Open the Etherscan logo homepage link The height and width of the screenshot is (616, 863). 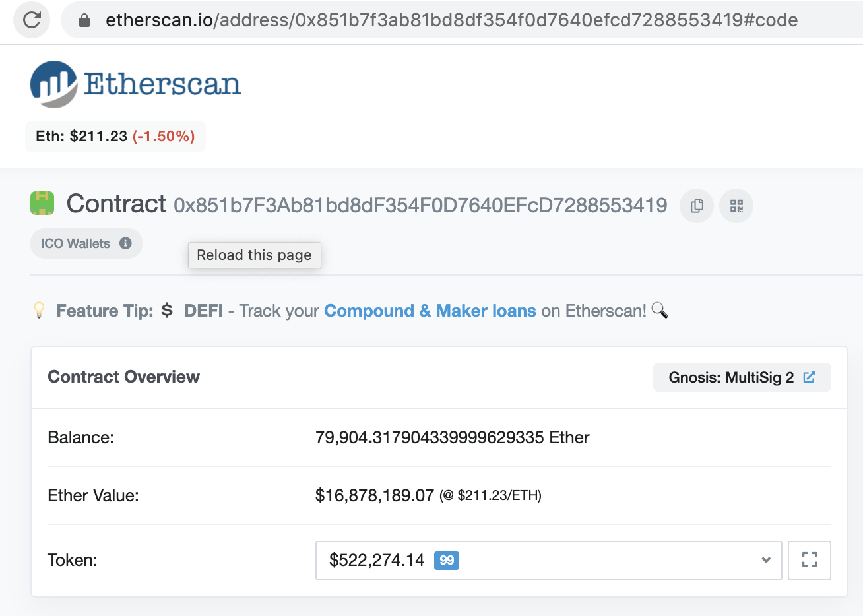coord(136,84)
